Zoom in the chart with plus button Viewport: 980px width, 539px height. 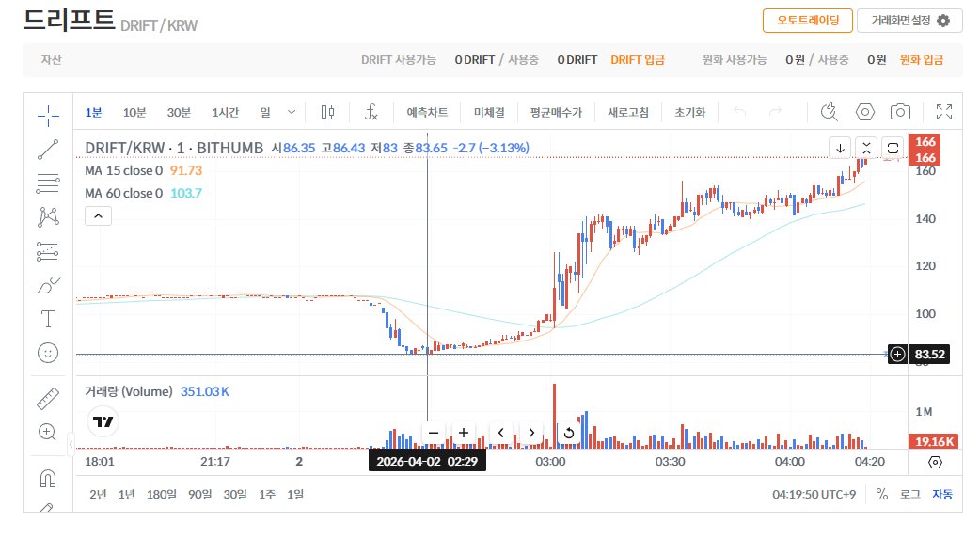pyautogui.click(x=464, y=433)
